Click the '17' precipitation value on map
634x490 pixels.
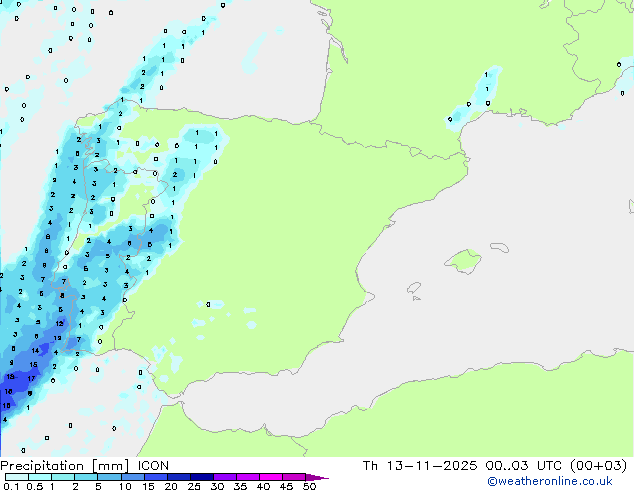[31, 378]
